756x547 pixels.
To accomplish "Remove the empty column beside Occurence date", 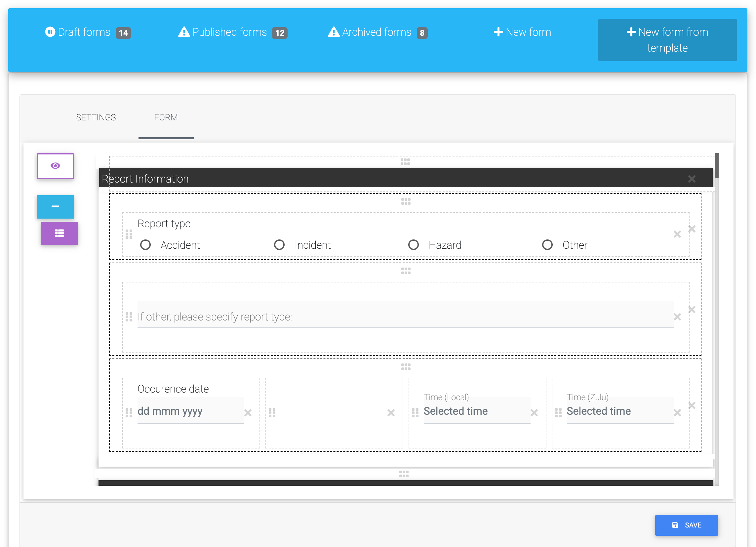I will (x=391, y=413).
